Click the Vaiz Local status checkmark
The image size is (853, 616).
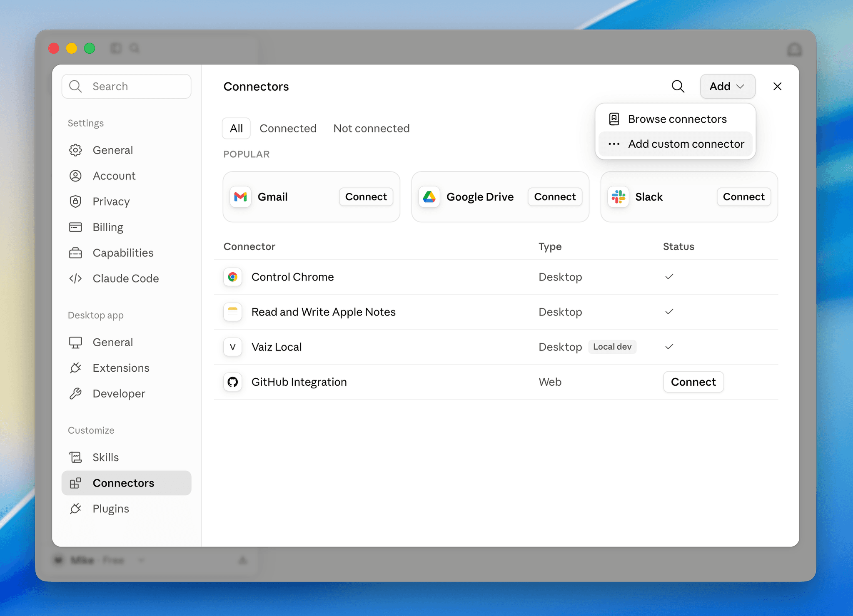(669, 347)
